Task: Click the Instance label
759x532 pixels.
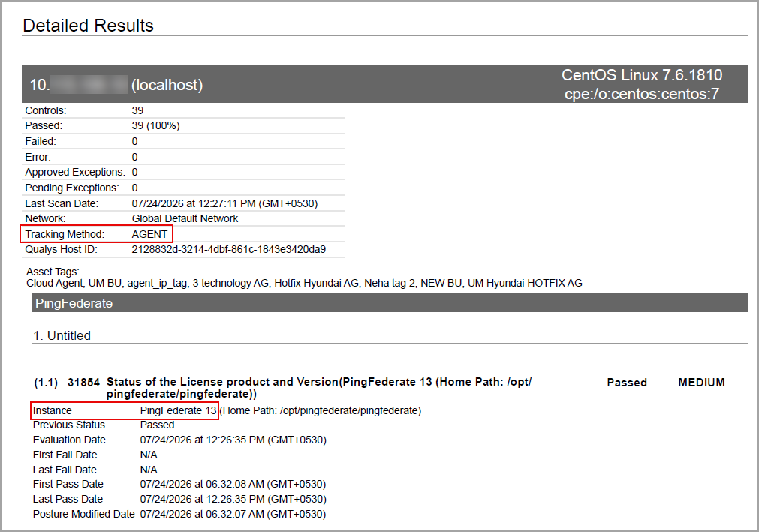Action: tap(53, 410)
